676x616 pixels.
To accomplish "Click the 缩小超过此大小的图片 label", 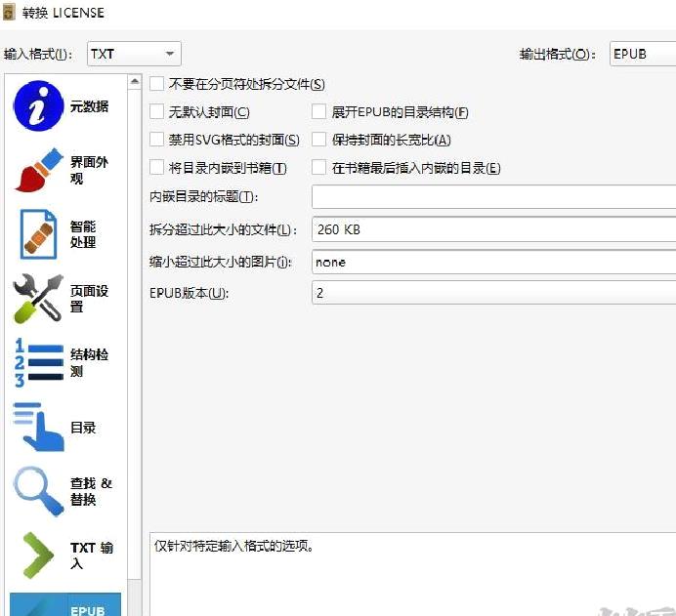I will click(221, 262).
